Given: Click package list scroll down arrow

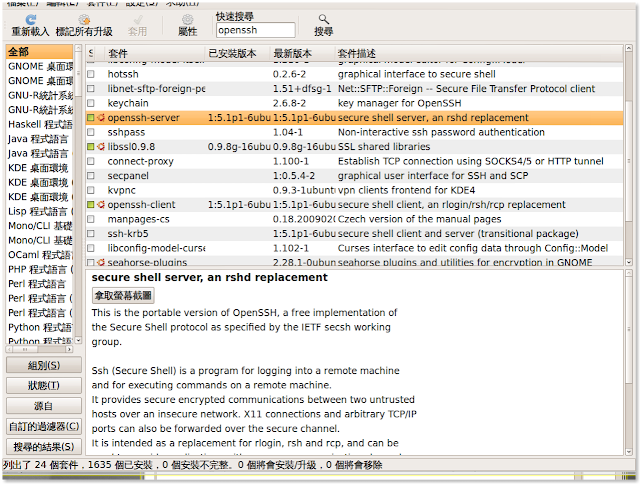Looking at the screenshot, I should pos(629,262).
